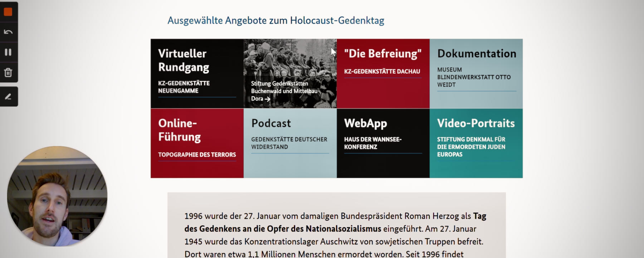The height and width of the screenshot is (258, 644).
Task: Open the Online-Führung tile
Action: (x=197, y=143)
